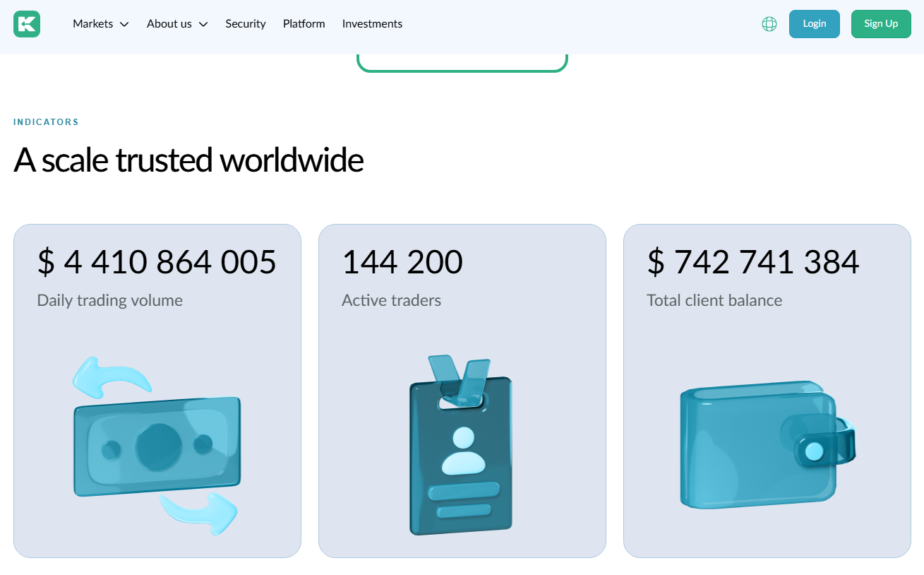This screenshot has width=924, height=575.
Task: Click the "A scale trusted worldwide" heading
Action: click(x=188, y=160)
